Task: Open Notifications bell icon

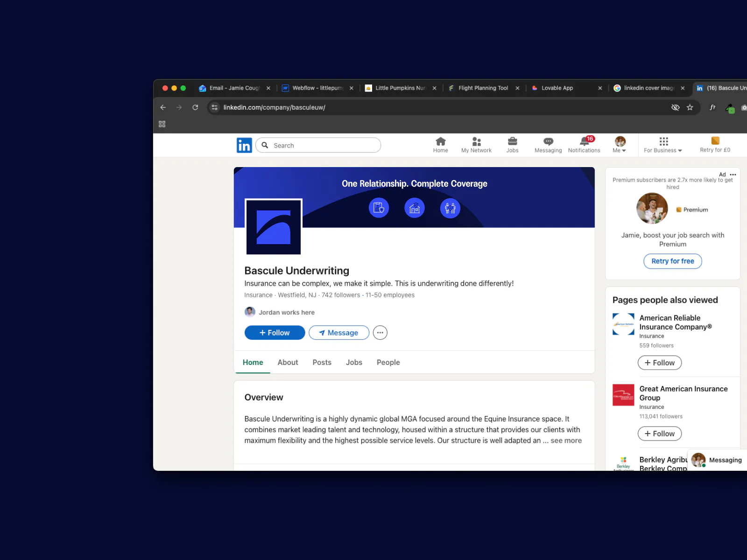Action: 584,145
